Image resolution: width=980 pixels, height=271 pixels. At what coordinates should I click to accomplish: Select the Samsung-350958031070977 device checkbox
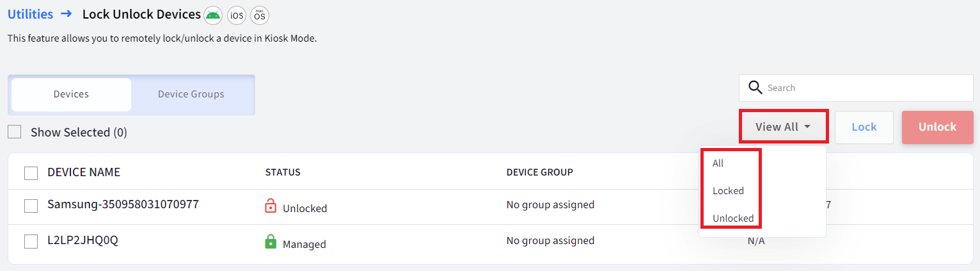31,206
